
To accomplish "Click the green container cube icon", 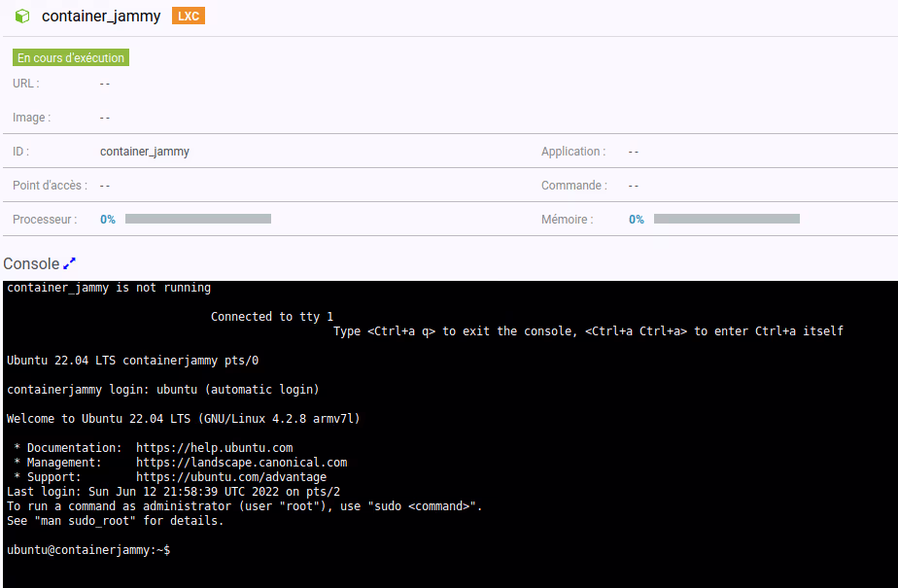I will pos(22,17).
